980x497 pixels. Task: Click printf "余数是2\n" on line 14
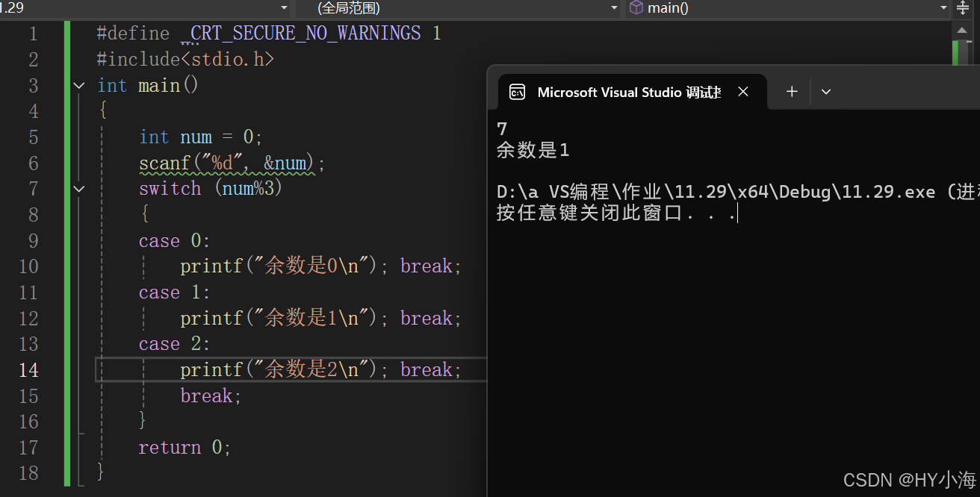tap(285, 370)
